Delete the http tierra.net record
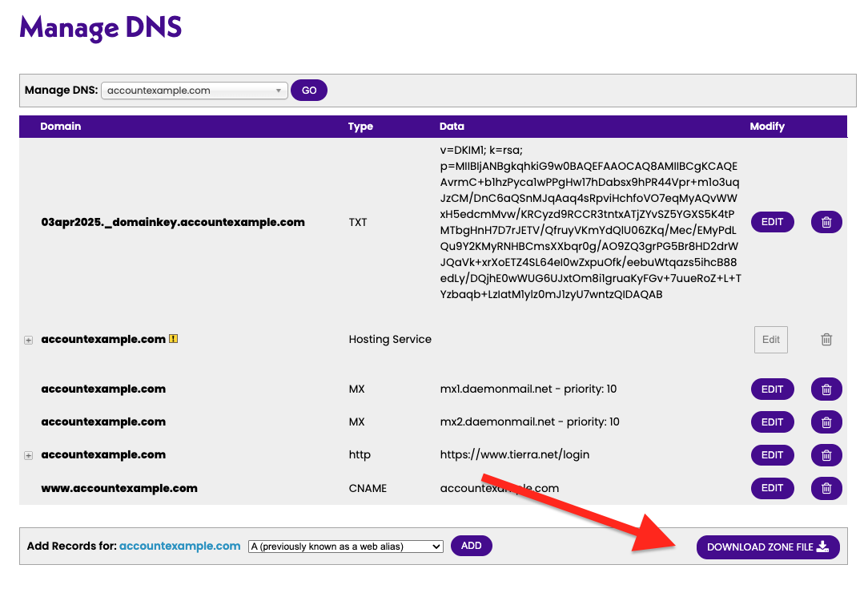The width and height of the screenshot is (868, 589). pos(826,455)
